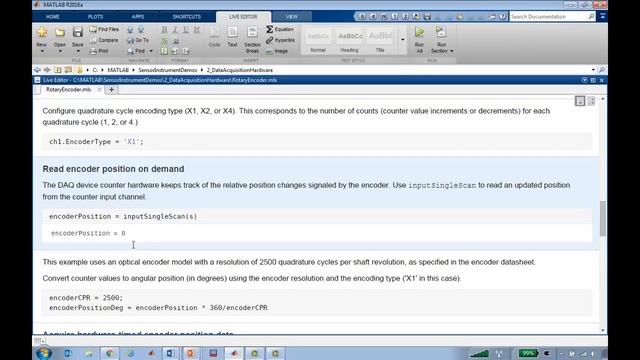This screenshot has height=360, width=640.
Task: Click the scroll down arrow of editor
Action: coord(603,330)
